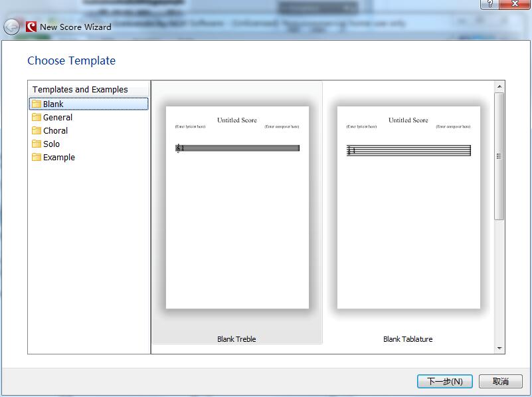Open the Example templates folder

(59, 157)
